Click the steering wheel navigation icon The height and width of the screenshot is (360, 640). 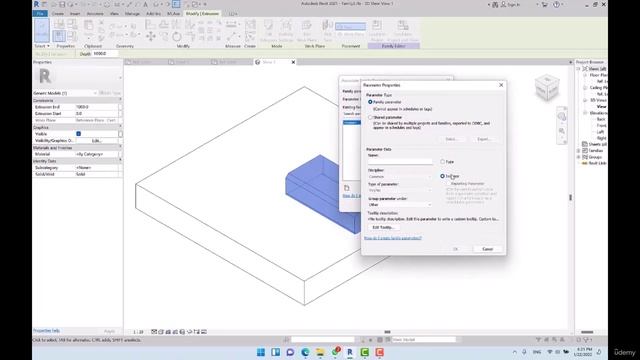(562, 117)
